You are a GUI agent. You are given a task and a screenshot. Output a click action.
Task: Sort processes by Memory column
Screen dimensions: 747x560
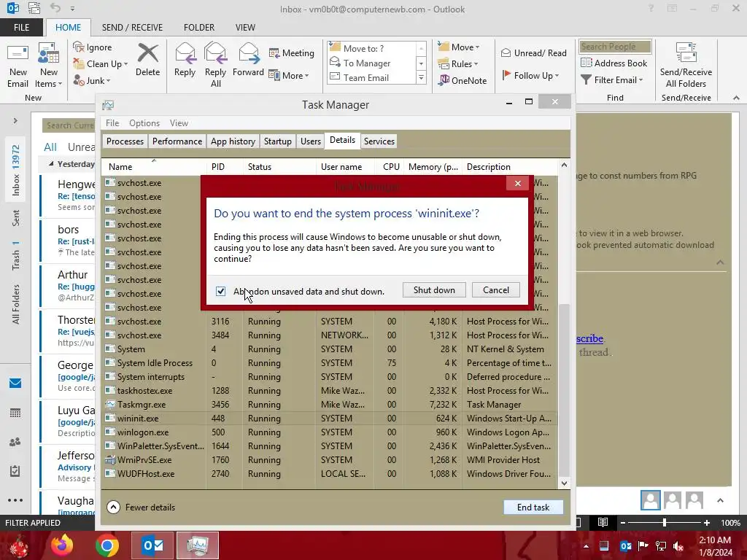pyautogui.click(x=433, y=167)
